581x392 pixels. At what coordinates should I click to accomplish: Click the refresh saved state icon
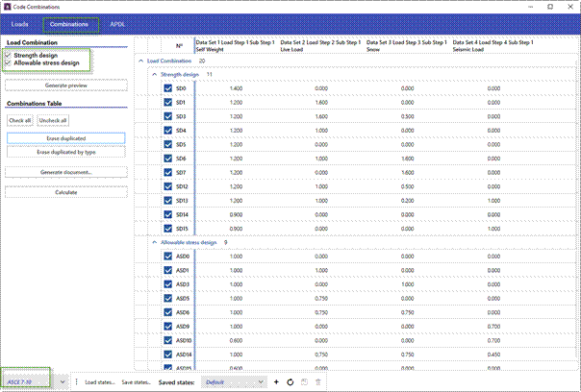(x=290, y=382)
